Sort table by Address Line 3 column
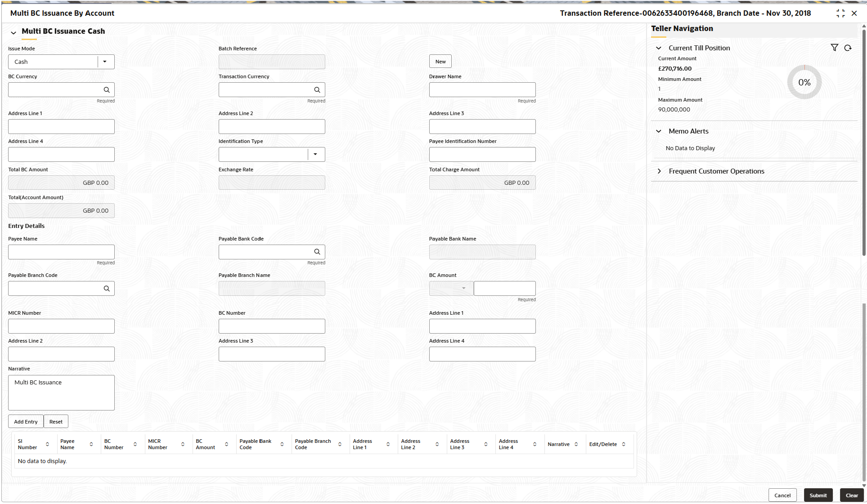 click(486, 444)
